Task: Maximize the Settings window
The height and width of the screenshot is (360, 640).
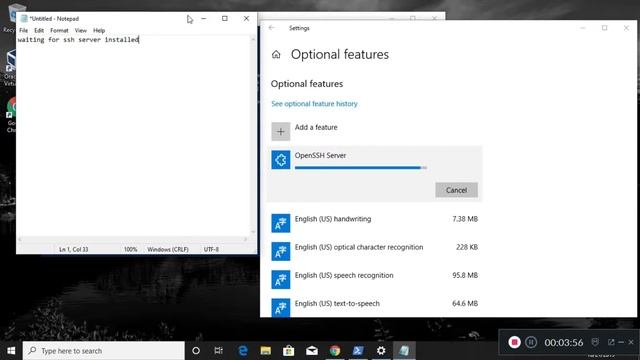Action: pos(604,28)
